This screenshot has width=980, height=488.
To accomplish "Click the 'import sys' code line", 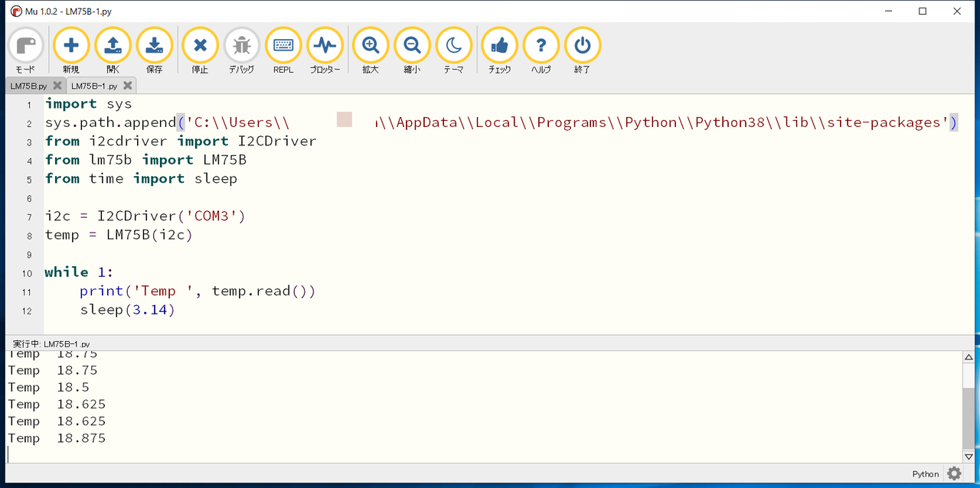I will pyautogui.click(x=89, y=104).
